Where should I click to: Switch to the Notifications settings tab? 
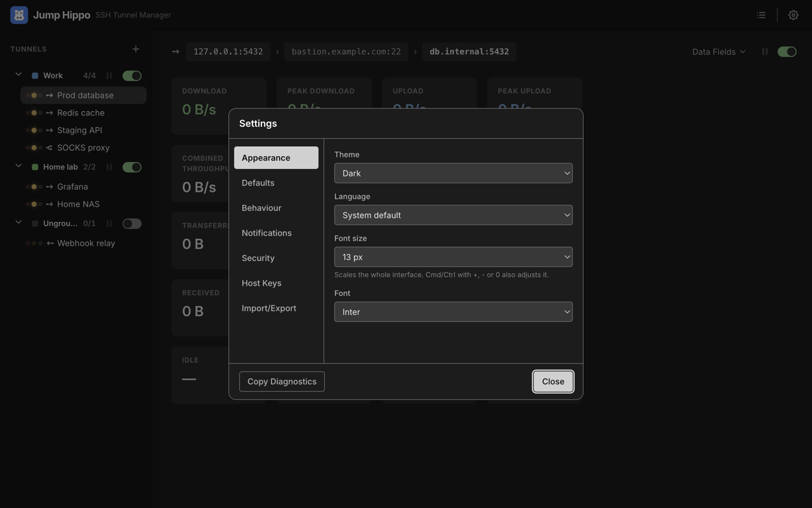tap(276, 233)
